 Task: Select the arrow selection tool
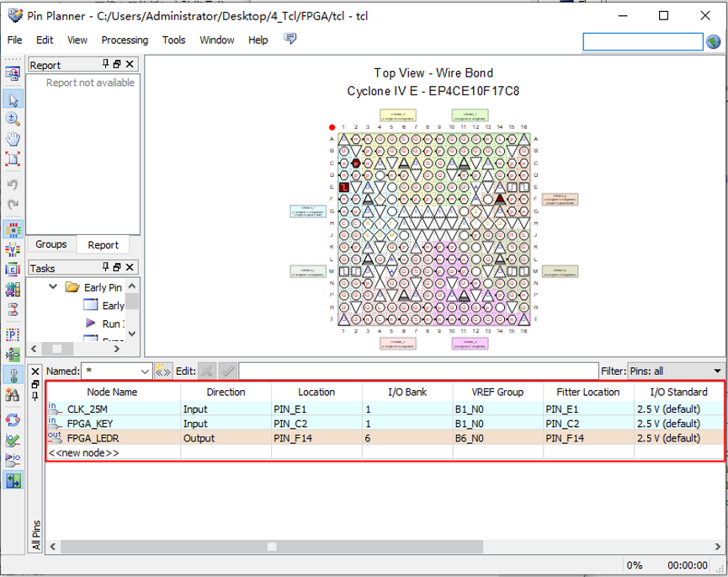tap(13, 99)
